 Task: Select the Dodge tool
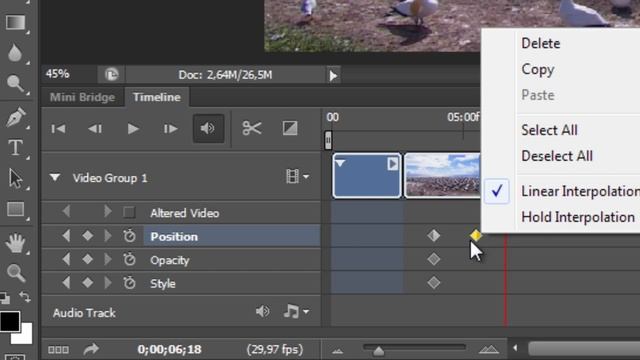15,84
